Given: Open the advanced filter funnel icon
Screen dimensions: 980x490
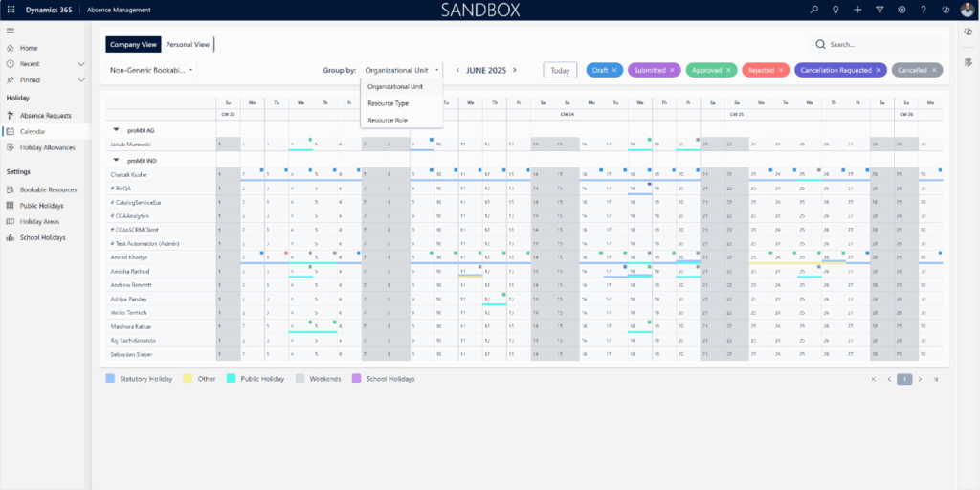Looking at the screenshot, I should pyautogui.click(x=880, y=10).
